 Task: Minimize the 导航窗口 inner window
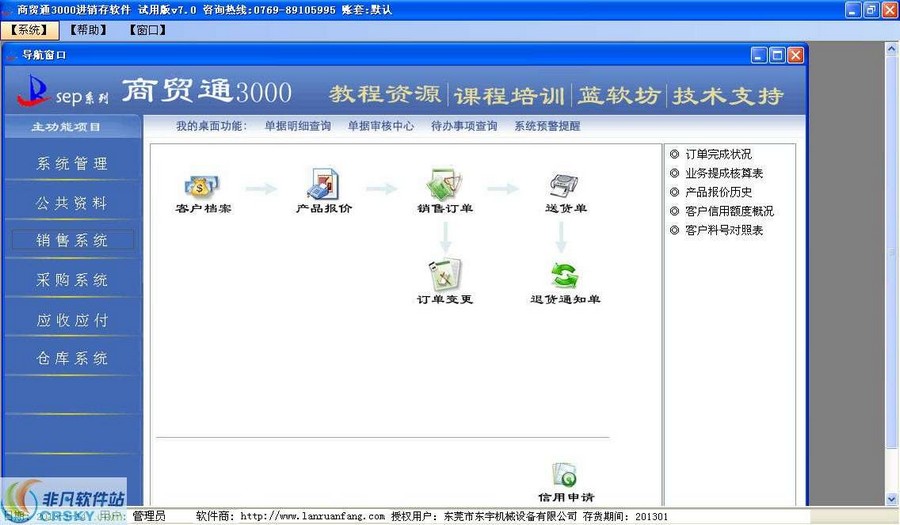759,55
